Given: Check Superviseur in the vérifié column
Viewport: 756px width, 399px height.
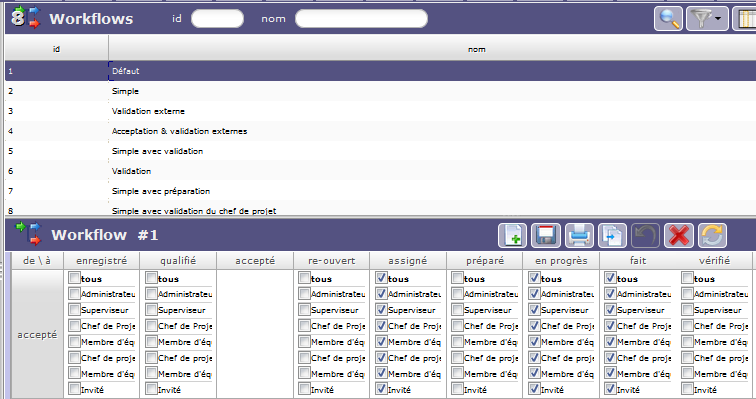Looking at the screenshot, I should point(688,309).
